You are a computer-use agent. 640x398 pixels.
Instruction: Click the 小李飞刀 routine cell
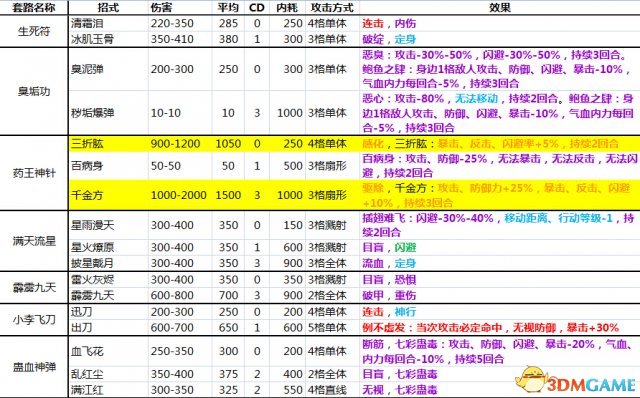tap(34, 320)
